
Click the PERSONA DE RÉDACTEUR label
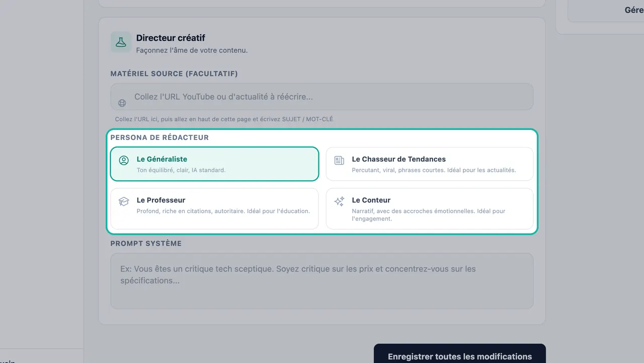pyautogui.click(x=159, y=137)
